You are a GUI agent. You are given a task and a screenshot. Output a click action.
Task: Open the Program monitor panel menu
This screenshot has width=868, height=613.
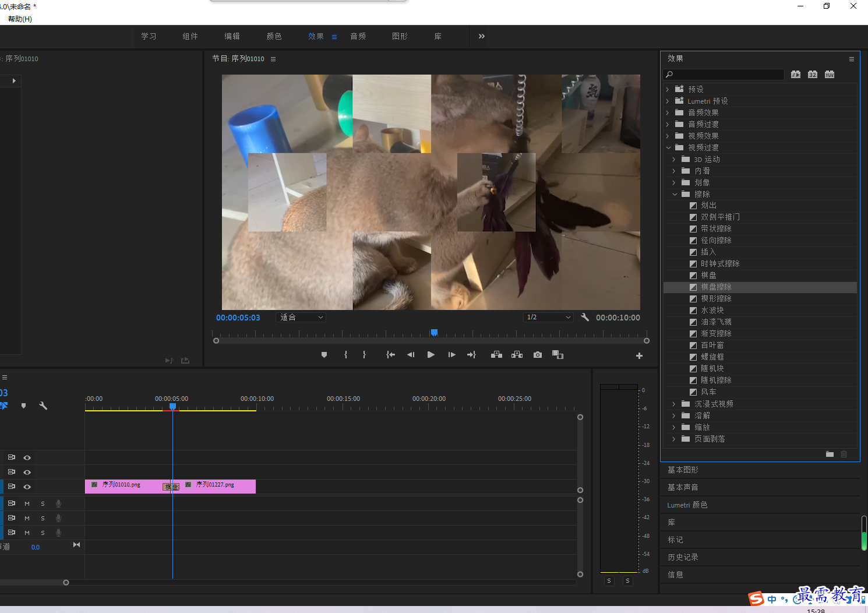pyautogui.click(x=273, y=59)
